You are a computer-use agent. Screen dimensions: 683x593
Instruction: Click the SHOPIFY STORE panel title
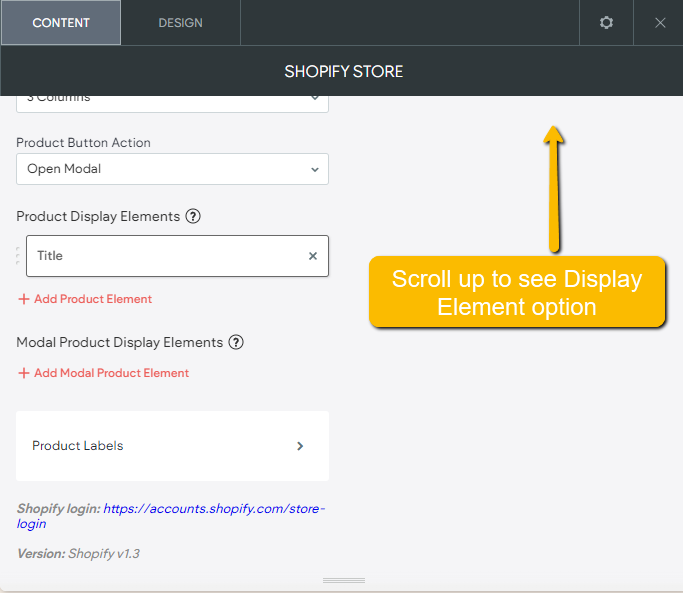[x=344, y=71]
